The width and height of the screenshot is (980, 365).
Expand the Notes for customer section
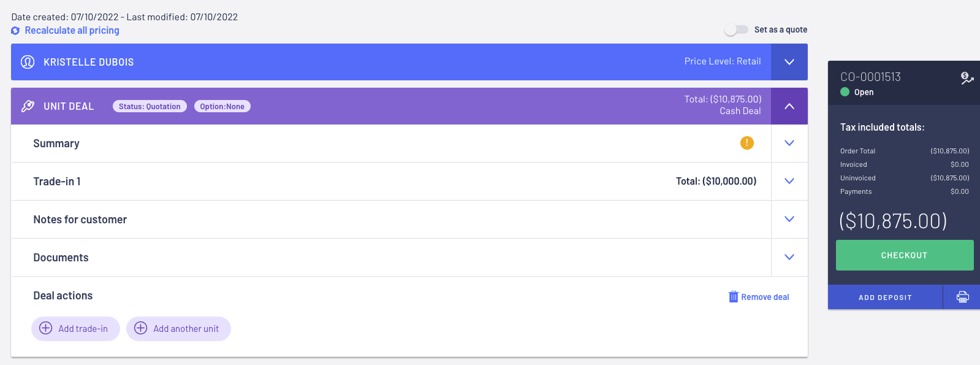(x=789, y=219)
